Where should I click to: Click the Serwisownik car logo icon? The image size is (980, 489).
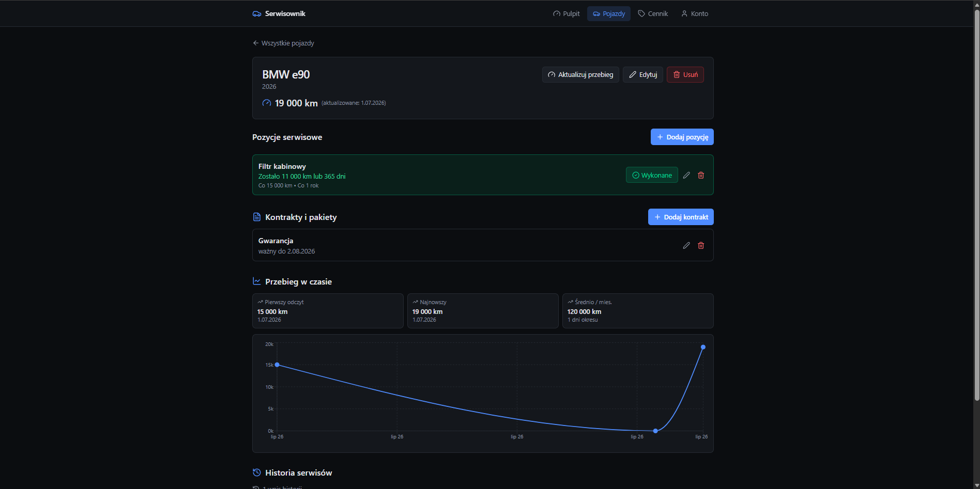point(257,14)
